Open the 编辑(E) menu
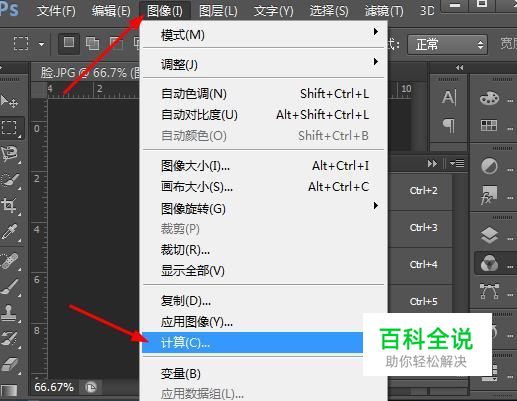This screenshot has height=401, width=517. pos(111,11)
